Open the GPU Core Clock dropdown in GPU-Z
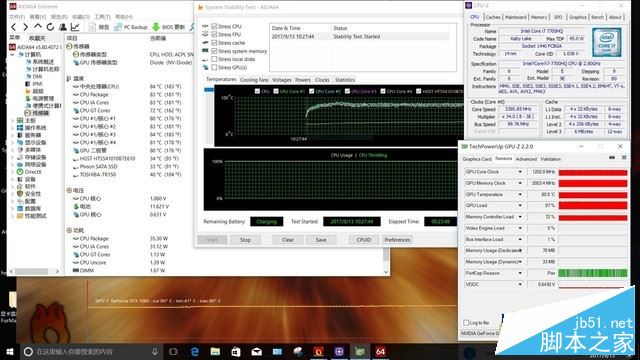The width and height of the screenshot is (640, 360). pyautogui.click(x=520, y=172)
